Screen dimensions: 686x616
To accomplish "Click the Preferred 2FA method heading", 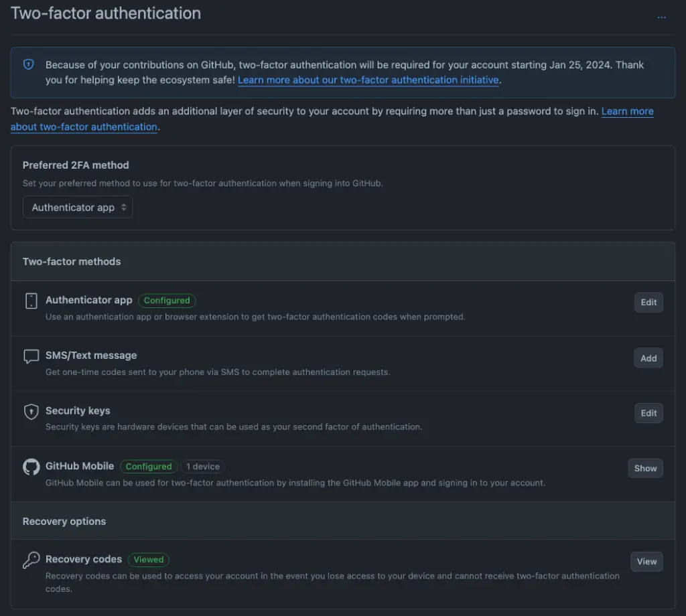I will pyautogui.click(x=76, y=165).
